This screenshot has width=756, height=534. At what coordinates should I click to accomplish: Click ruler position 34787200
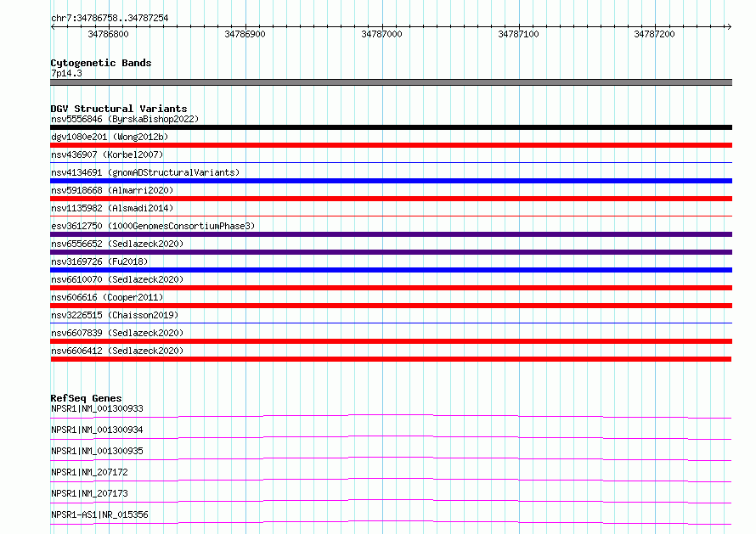pos(654,34)
